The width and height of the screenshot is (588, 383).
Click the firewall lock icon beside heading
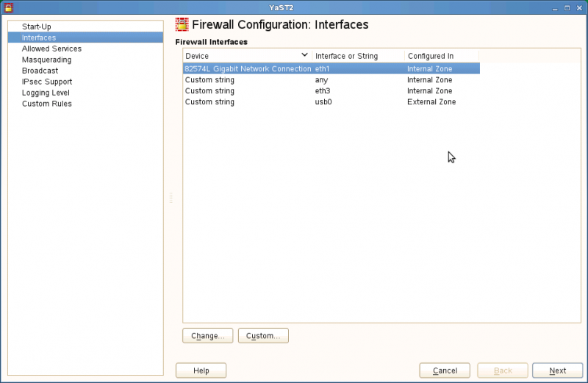point(182,25)
